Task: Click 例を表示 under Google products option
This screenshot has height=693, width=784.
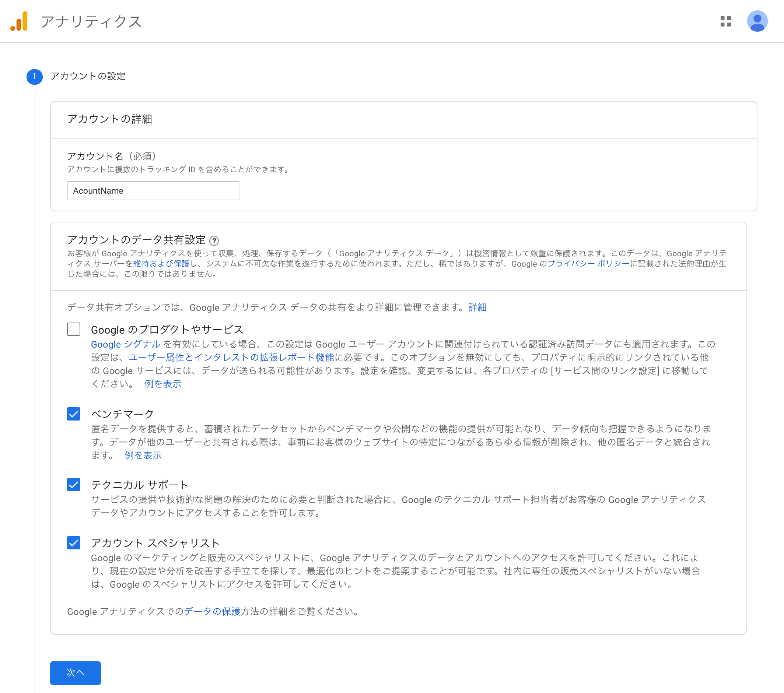Action: [162, 384]
